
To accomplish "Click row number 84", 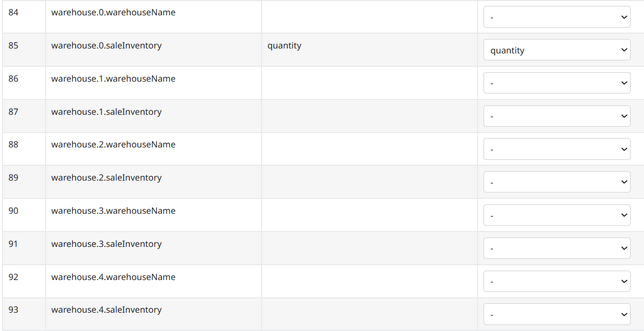I will tap(13, 12).
